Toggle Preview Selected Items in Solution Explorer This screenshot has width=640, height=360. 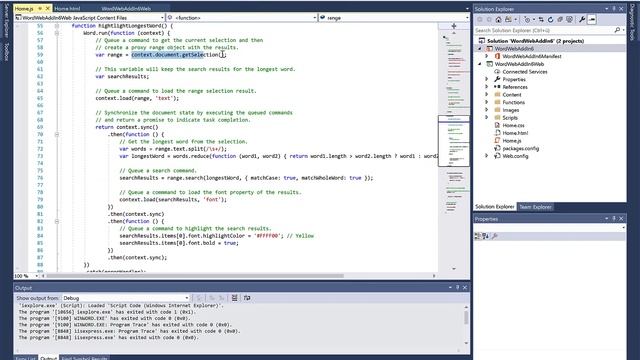point(592,19)
